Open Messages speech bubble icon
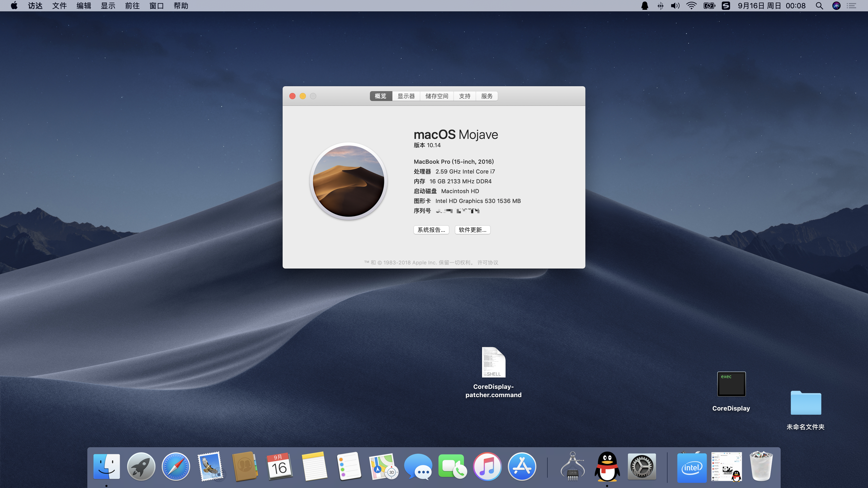 pos(418,467)
